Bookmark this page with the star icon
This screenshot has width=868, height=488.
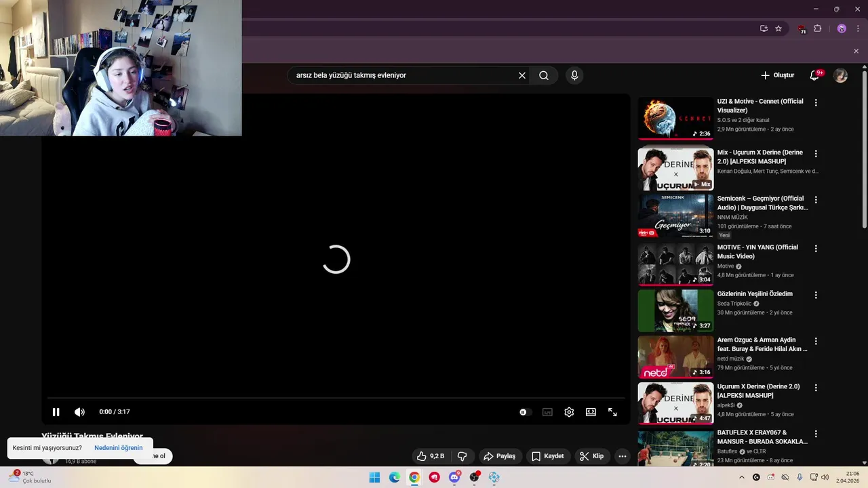click(x=778, y=28)
